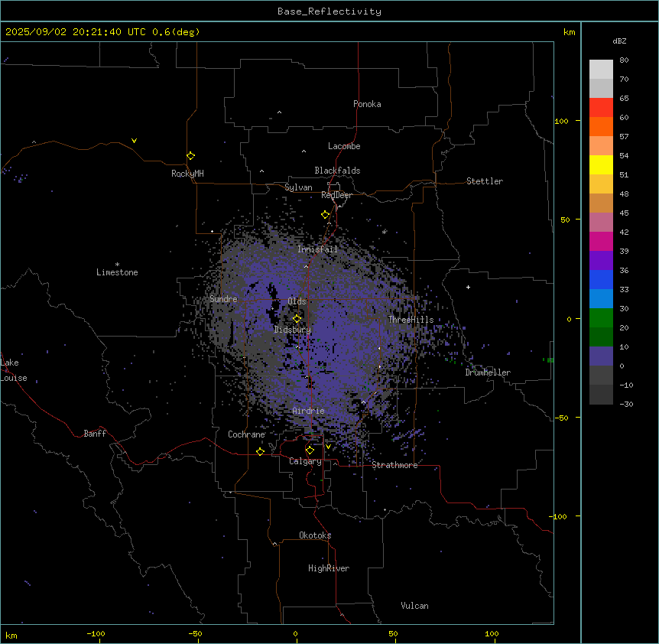The height and width of the screenshot is (644, 659).
Task: Click the 30 dBZ green legend swatch
Action: [601, 318]
